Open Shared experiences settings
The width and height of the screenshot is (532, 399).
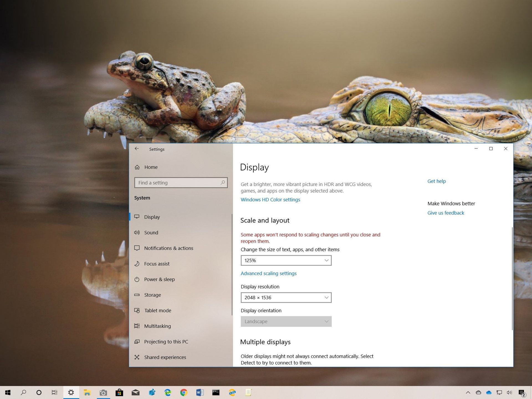pyautogui.click(x=165, y=357)
